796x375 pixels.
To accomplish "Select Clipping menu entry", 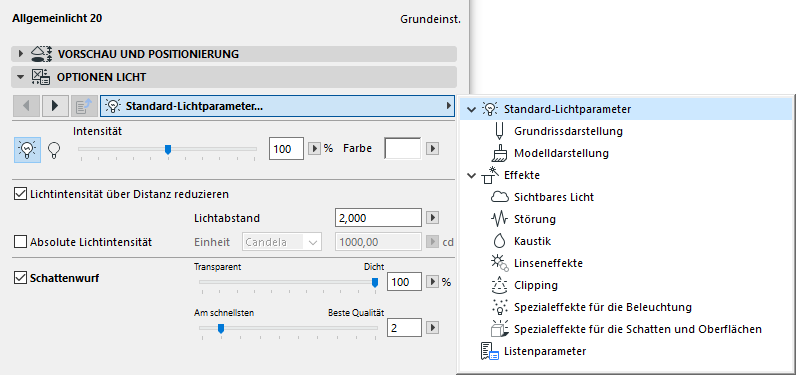I will (x=536, y=285).
